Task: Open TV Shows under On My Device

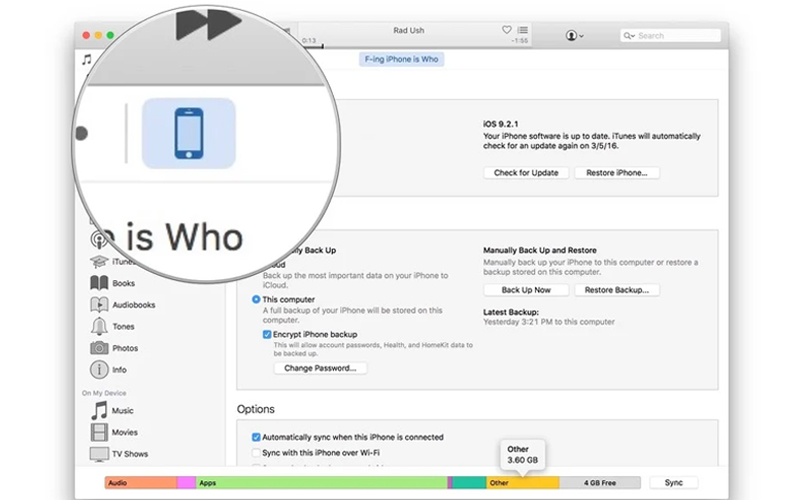Action: pos(119,454)
